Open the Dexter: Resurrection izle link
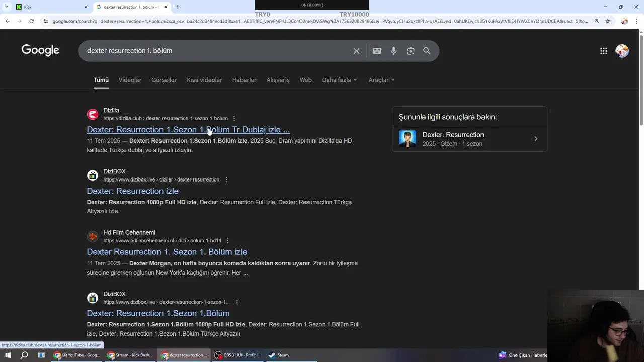644x362 pixels. coord(132,191)
